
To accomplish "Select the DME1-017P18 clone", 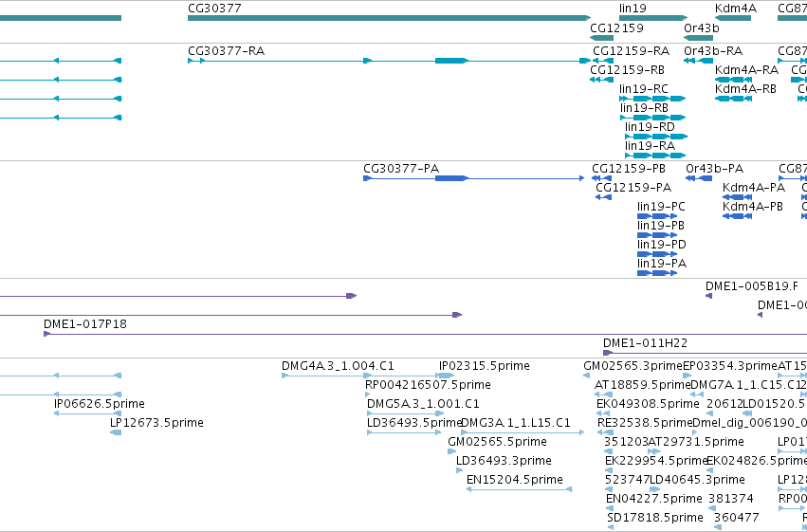I will pos(425,335).
